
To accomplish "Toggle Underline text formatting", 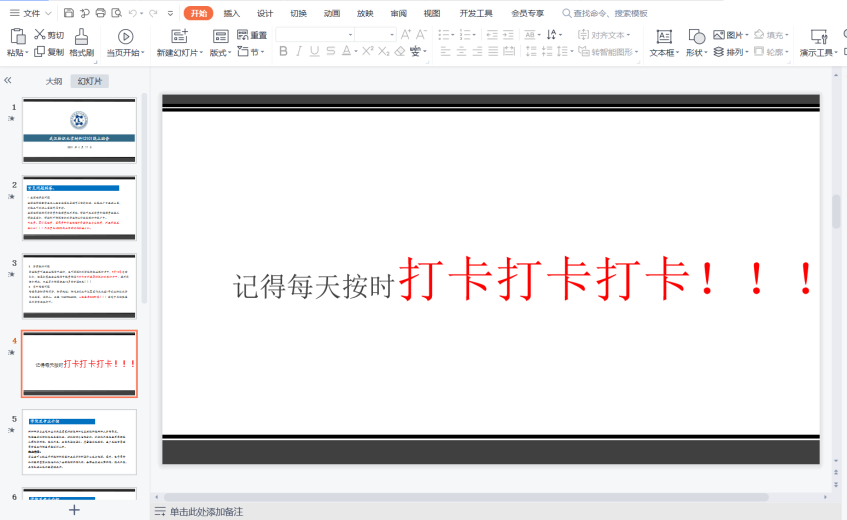I will point(316,51).
